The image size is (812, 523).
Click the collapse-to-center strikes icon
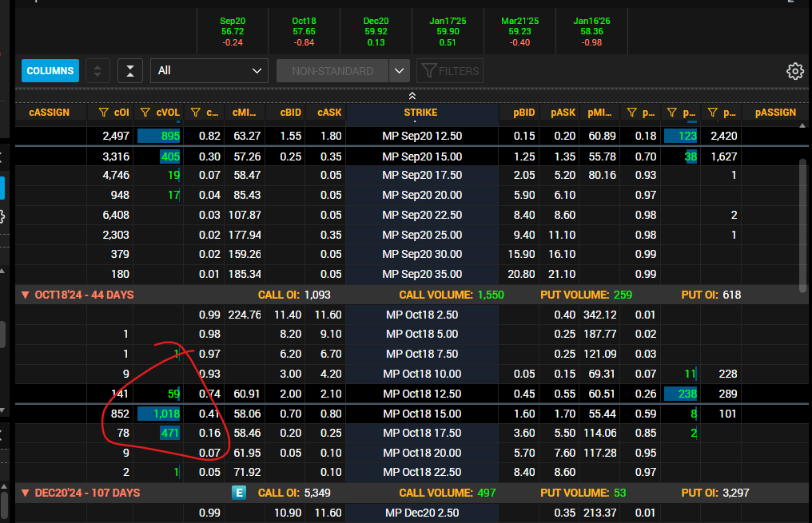(130, 71)
